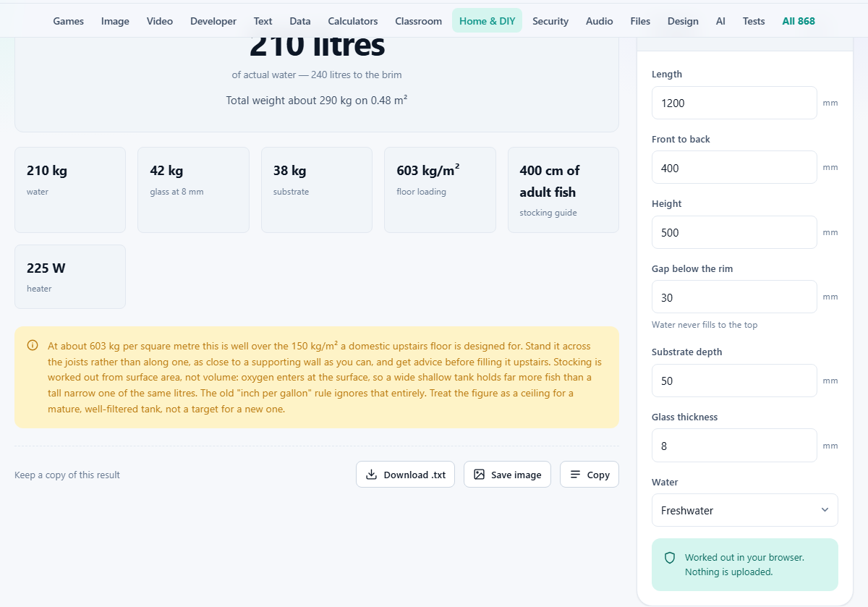Screen dimensions: 868x607
Task: Click the 603 kg/m² floor loading card
Action: 440,190
